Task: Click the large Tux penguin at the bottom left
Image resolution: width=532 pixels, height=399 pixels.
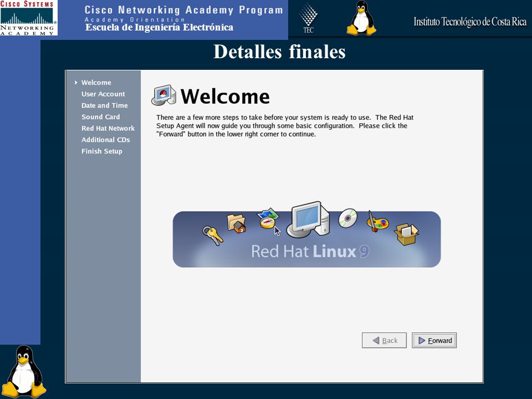Action: (24, 371)
